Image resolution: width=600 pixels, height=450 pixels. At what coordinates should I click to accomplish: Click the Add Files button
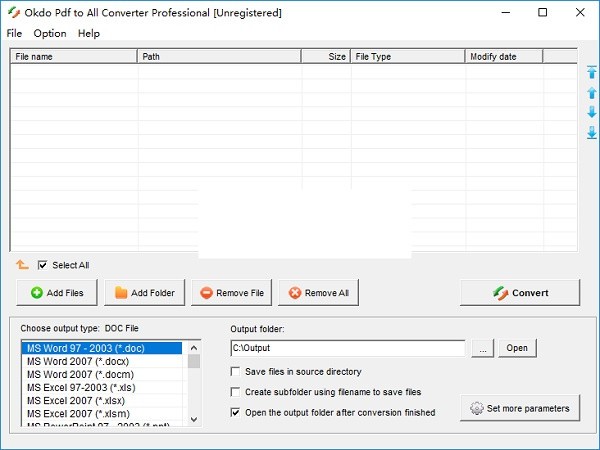click(57, 293)
